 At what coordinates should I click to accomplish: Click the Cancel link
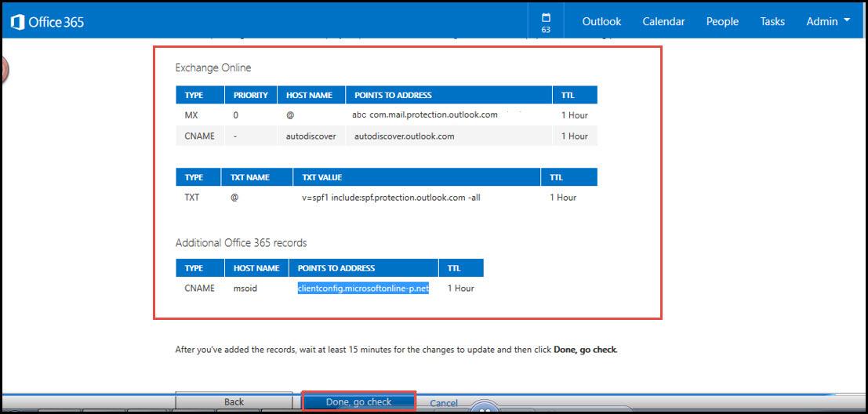(x=444, y=403)
